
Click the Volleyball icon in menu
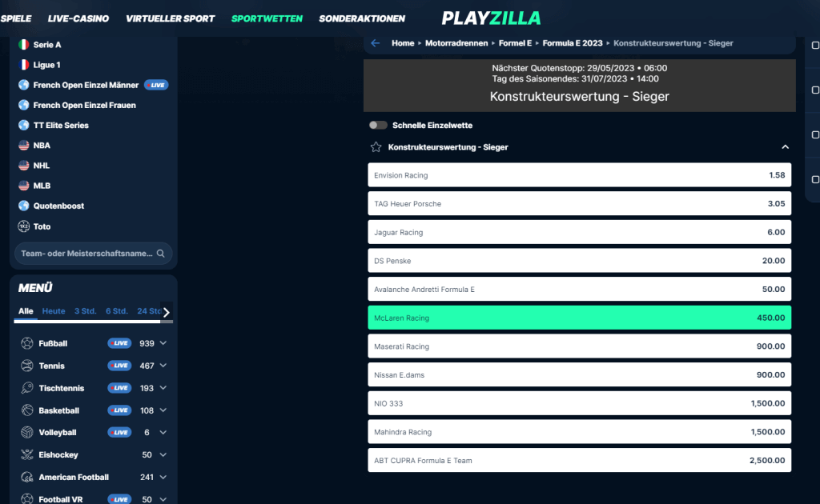pyautogui.click(x=26, y=433)
